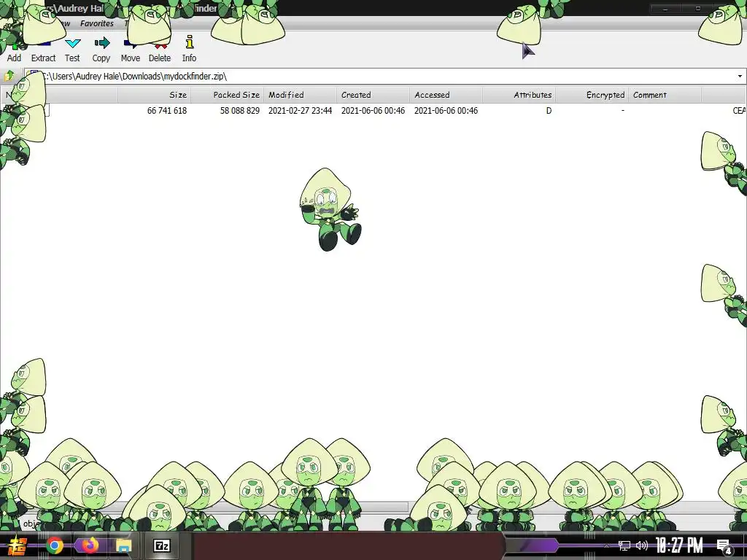Click the network tray icon
This screenshot has height=560, width=747.
pos(624,545)
